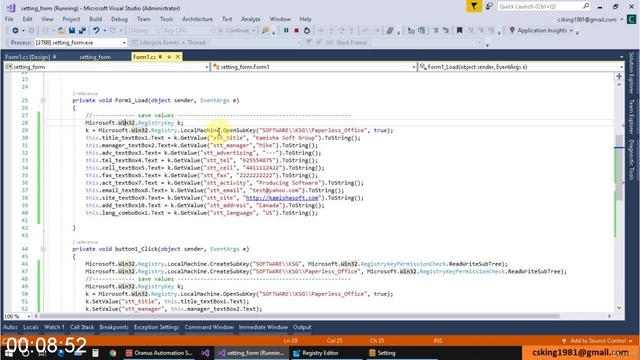Close the Form1.cs editor tab

[178, 57]
